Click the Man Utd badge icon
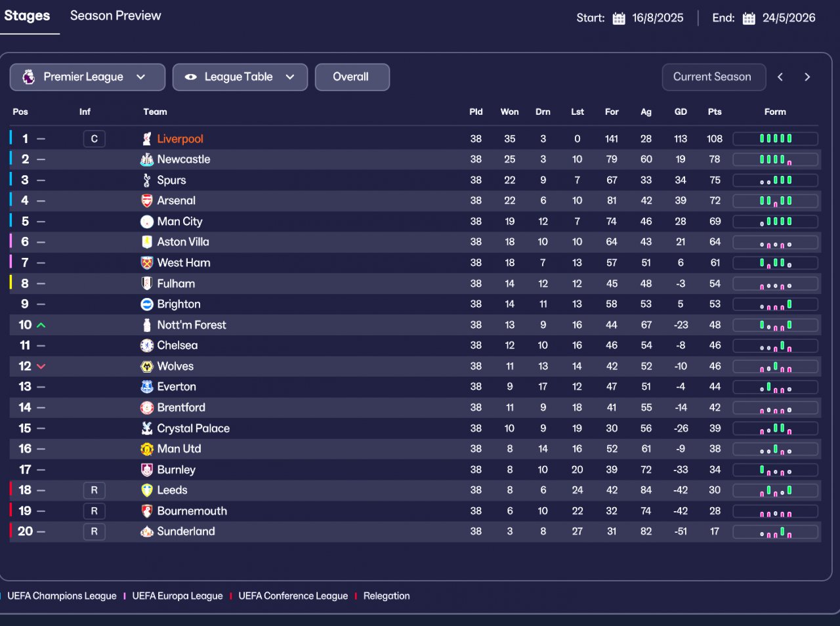 click(x=147, y=449)
